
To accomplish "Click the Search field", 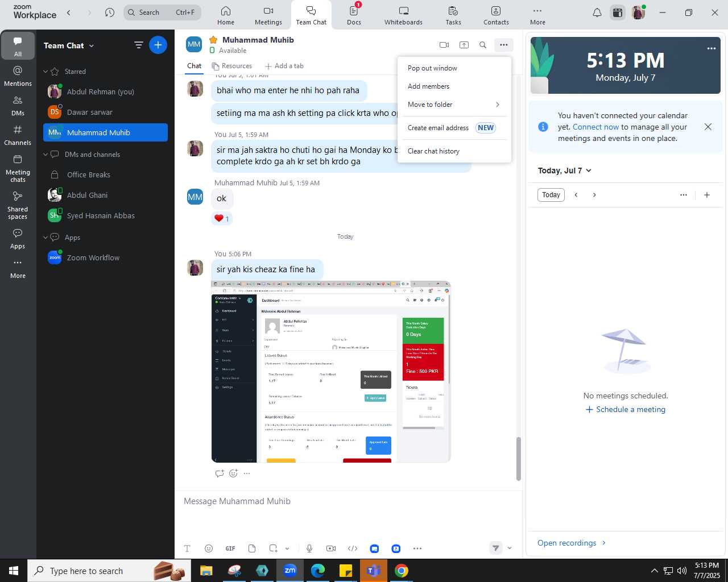I will [163, 13].
